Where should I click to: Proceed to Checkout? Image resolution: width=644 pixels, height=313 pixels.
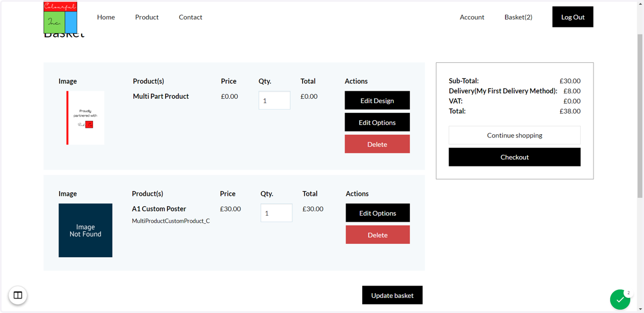click(x=515, y=157)
